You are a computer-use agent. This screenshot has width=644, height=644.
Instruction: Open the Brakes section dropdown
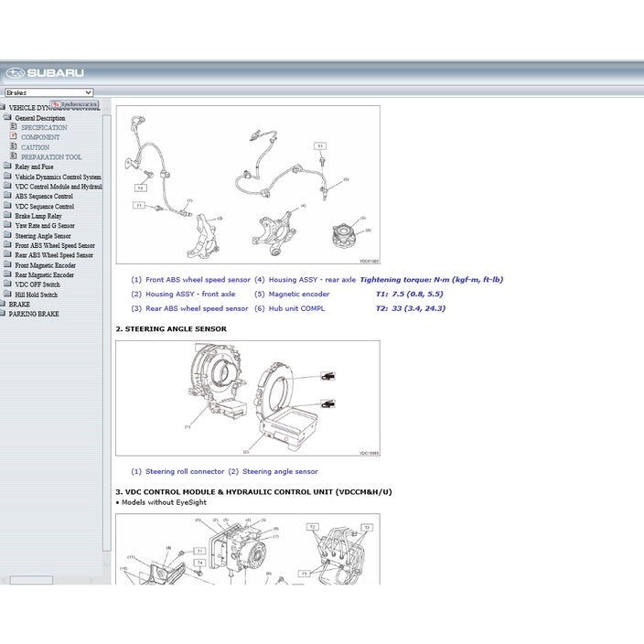(48, 92)
